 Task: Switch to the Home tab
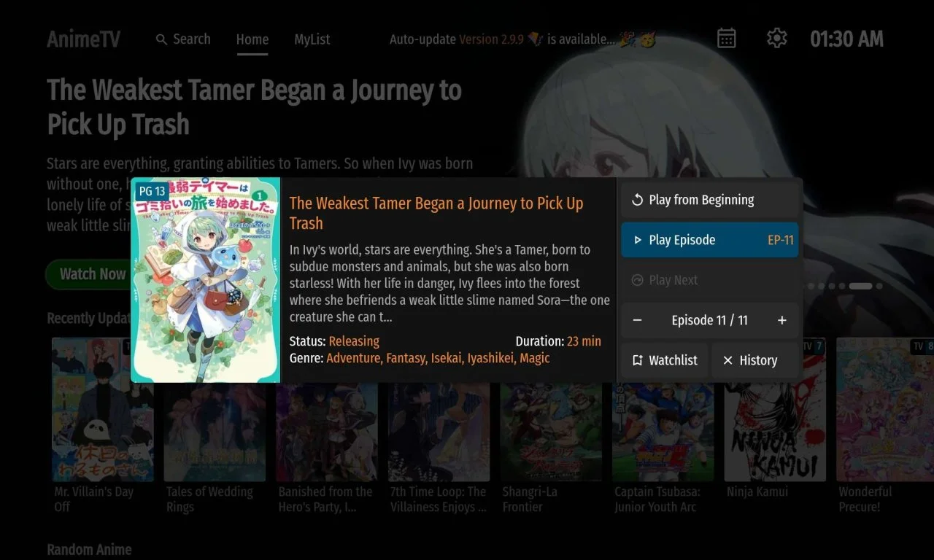point(252,39)
